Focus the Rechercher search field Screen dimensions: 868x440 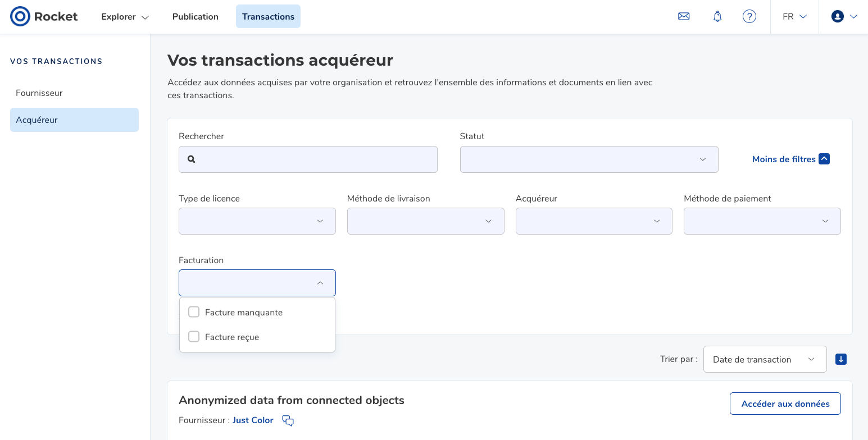tap(308, 159)
